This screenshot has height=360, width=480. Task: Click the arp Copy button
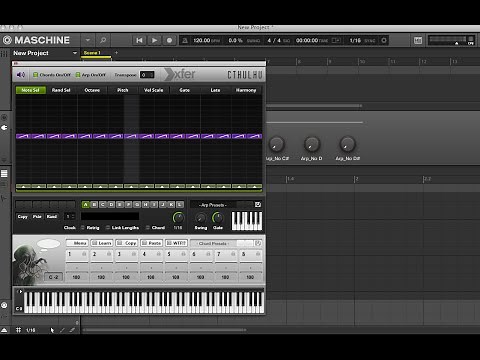(22, 217)
